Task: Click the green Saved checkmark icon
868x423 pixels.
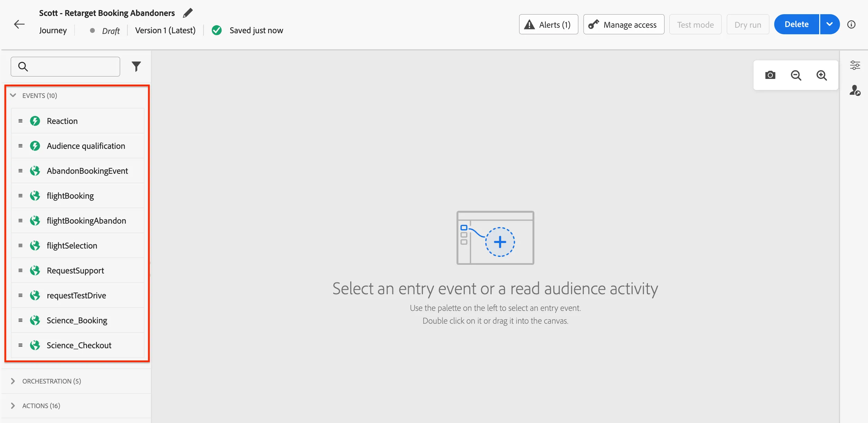Action: [x=217, y=30]
